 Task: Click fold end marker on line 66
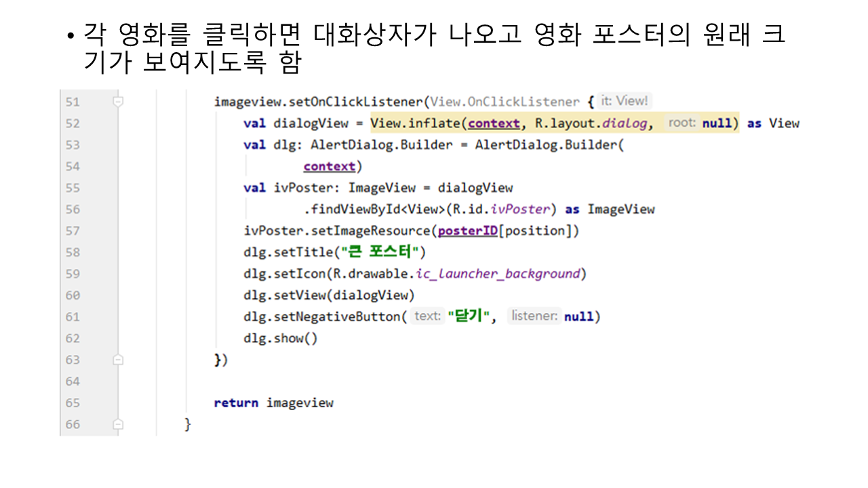(x=118, y=424)
